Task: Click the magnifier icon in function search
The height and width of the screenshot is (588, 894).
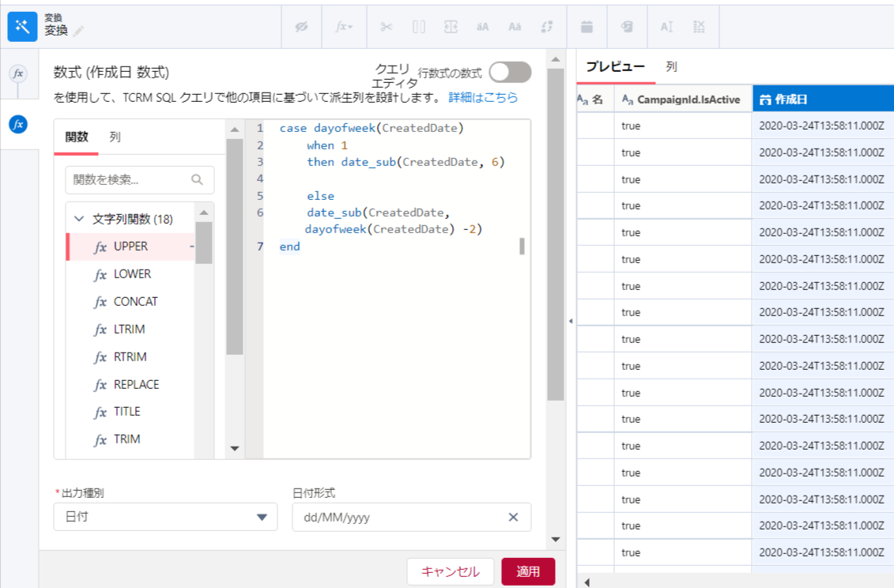Action: coord(198,180)
